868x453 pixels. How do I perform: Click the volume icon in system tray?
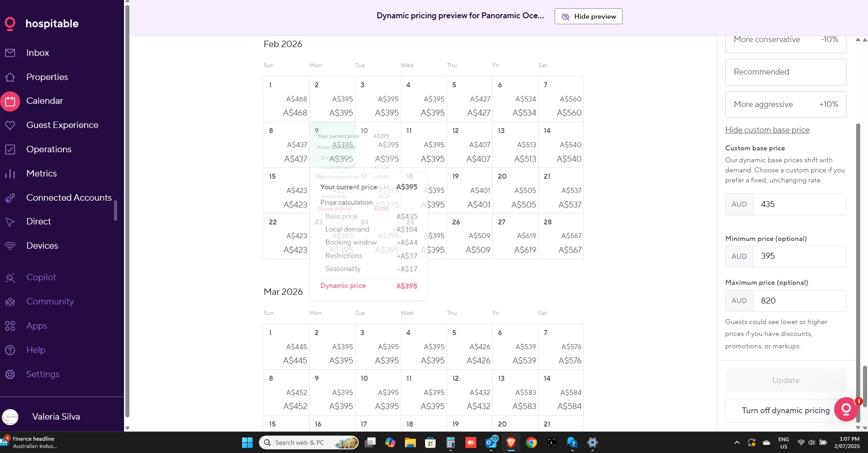[x=811, y=442]
